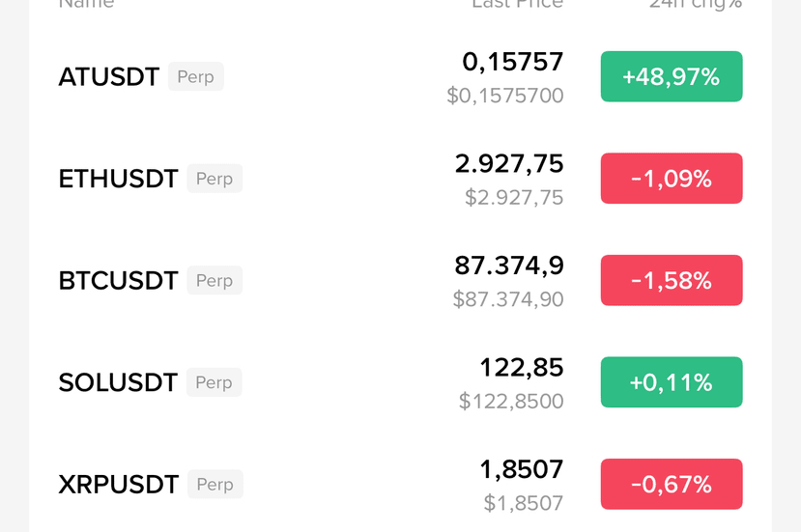Open the XRPUSDT trading pair
801x532 pixels.
118,484
